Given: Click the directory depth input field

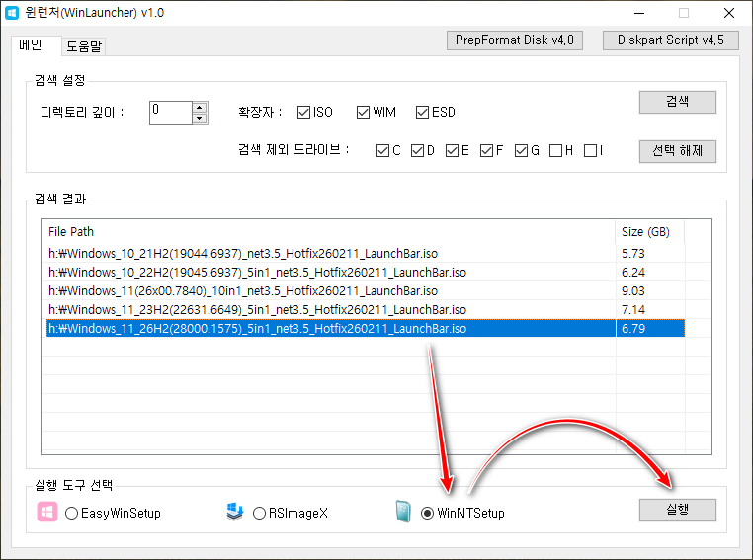Looking at the screenshot, I should 171,113.
